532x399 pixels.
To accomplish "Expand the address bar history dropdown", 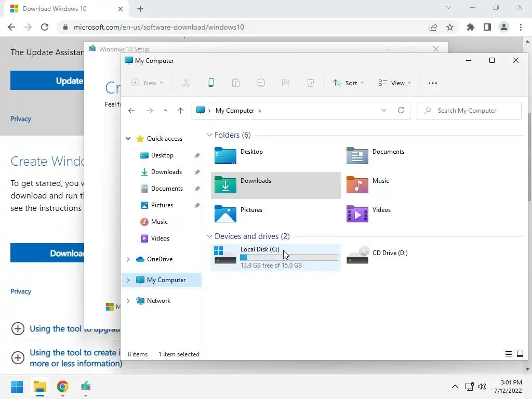I will click(384, 110).
